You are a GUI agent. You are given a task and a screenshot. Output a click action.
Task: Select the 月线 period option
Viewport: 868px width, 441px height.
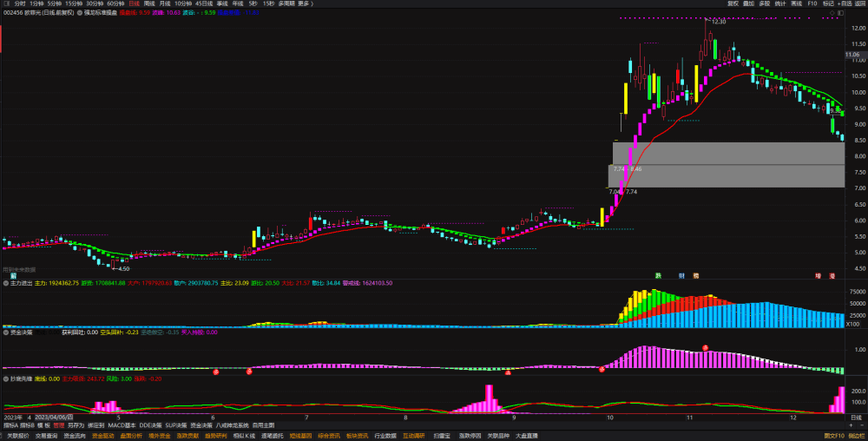click(x=164, y=3)
